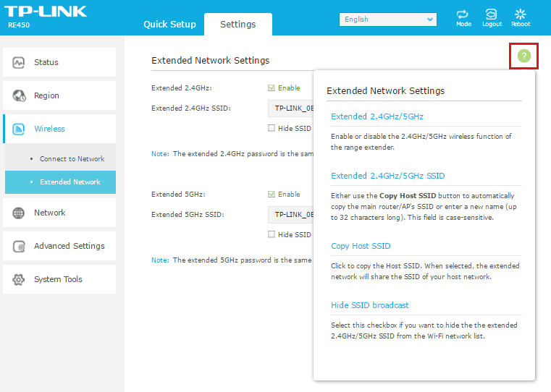
Task: Click the Copy Host SSID help heading
Action: click(x=361, y=246)
